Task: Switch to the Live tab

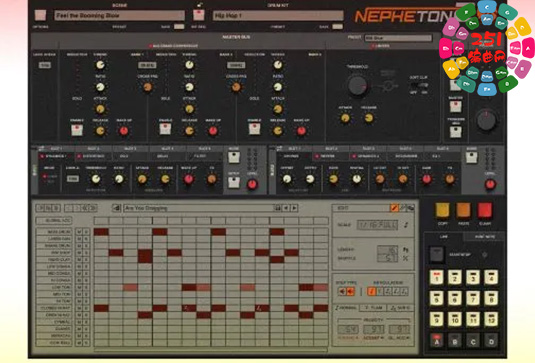Action: (443, 236)
